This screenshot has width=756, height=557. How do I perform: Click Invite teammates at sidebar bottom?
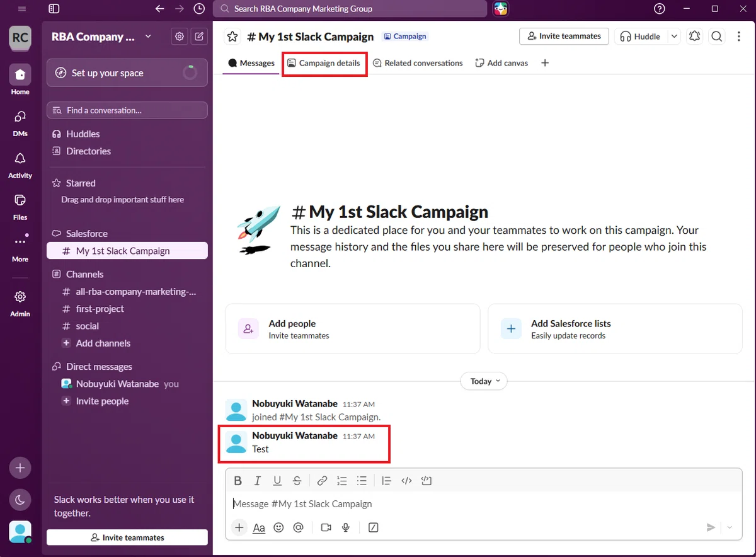coord(127,537)
